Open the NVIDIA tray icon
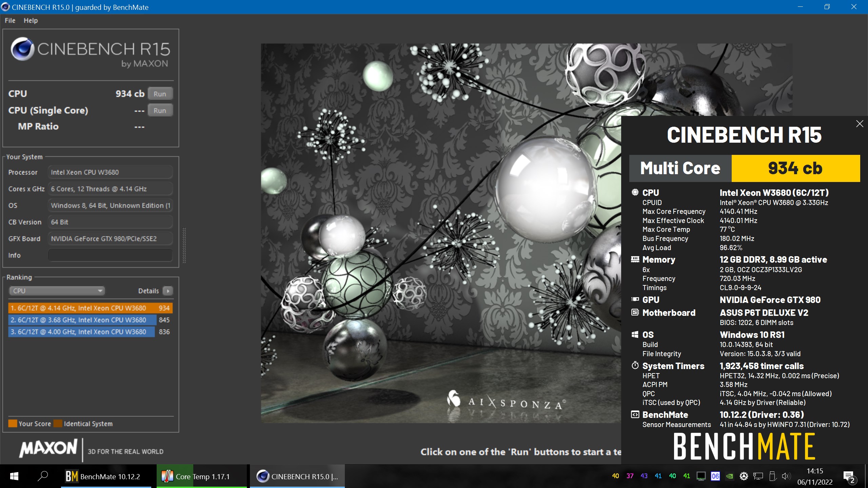This screenshot has height=488, width=868. pyautogui.click(x=729, y=476)
